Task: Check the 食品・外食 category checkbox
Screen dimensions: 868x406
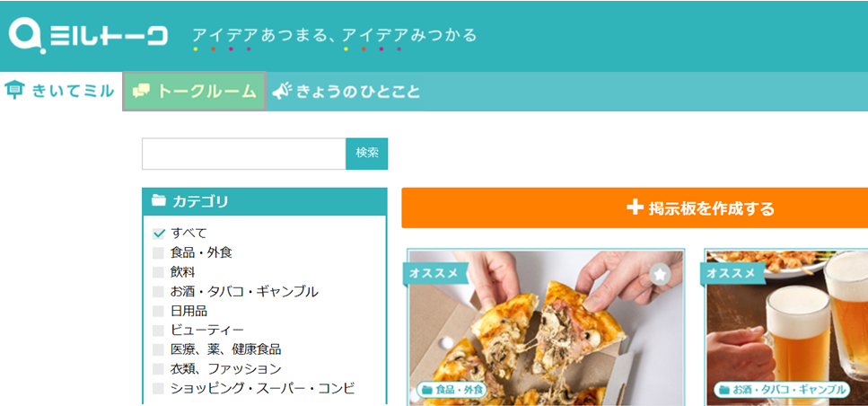Action: 158,253
